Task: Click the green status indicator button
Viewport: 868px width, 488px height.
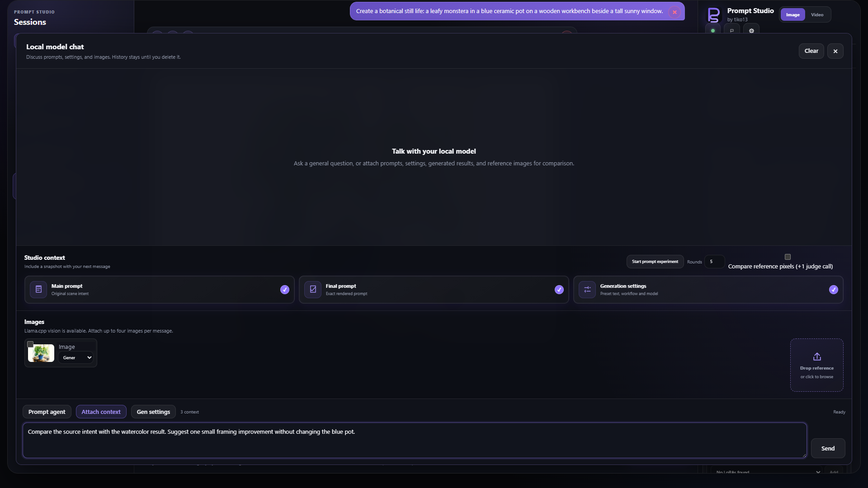Action: point(713,31)
